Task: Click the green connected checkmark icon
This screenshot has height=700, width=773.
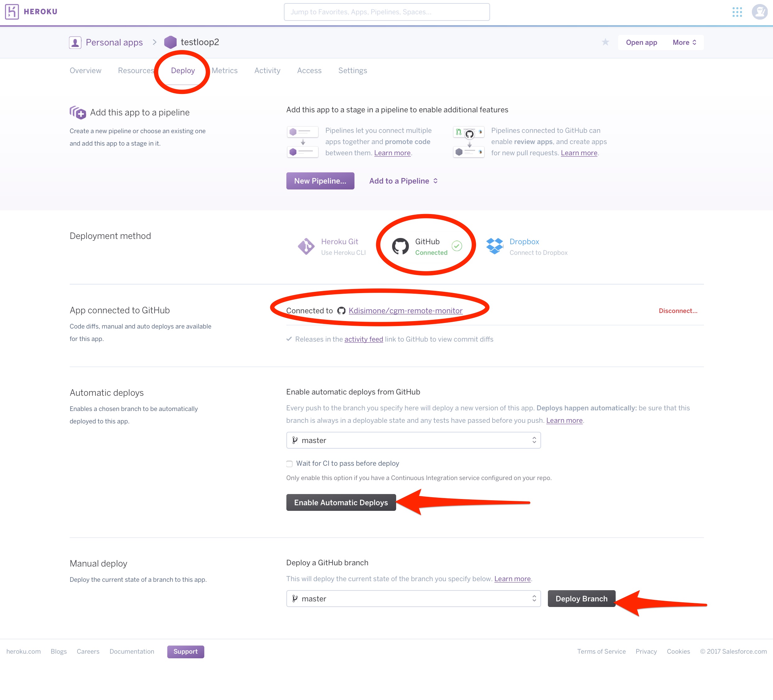Action: click(x=457, y=246)
